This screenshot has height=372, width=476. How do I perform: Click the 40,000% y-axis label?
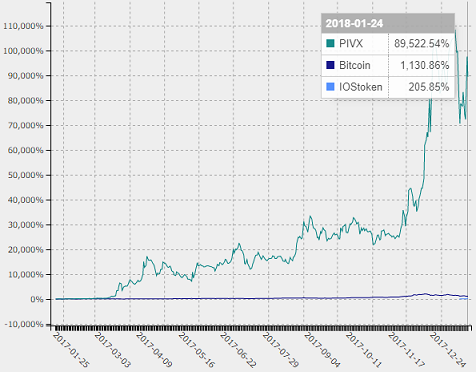pyautogui.click(x=26, y=200)
